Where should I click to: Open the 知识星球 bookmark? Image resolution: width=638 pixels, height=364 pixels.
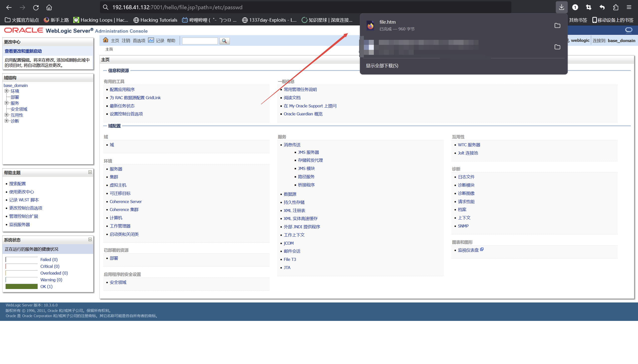coord(327,20)
